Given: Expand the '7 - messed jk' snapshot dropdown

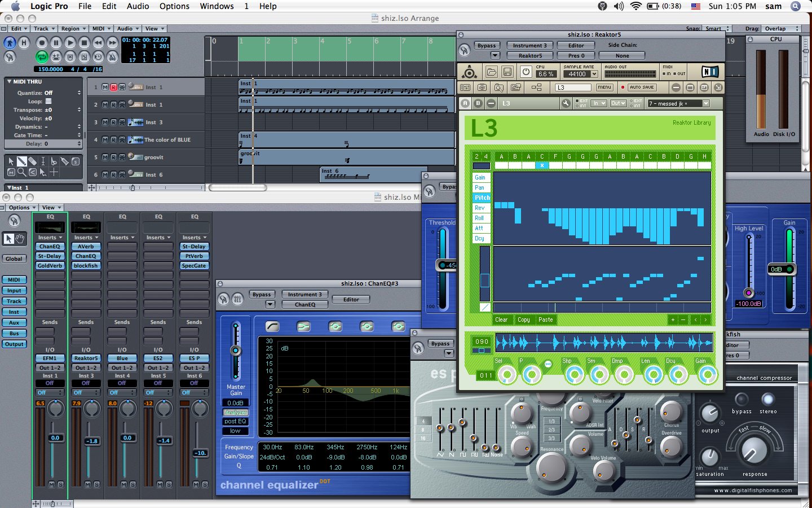Looking at the screenshot, I should [x=705, y=103].
